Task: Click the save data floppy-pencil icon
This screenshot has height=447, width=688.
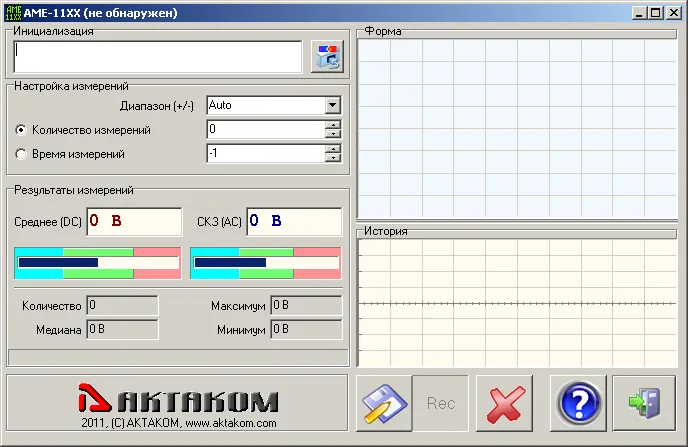Action: coord(384,403)
